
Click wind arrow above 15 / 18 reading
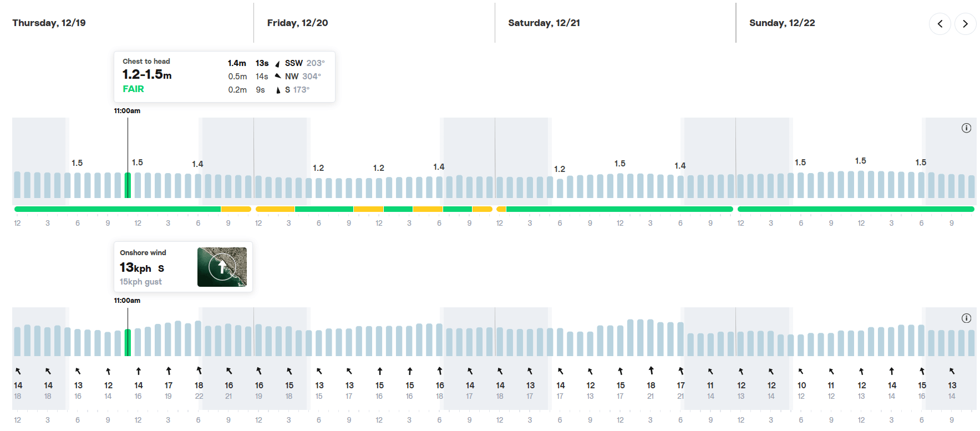click(290, 371)
